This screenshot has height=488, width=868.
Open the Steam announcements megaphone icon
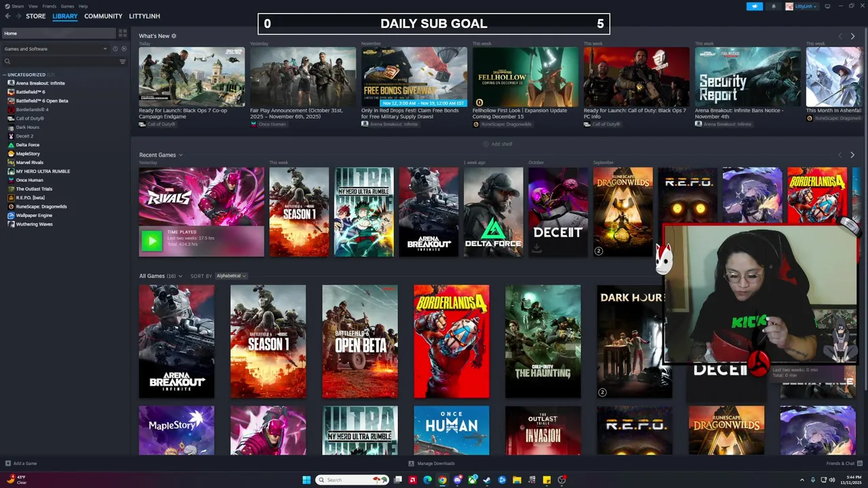(755, 6)
